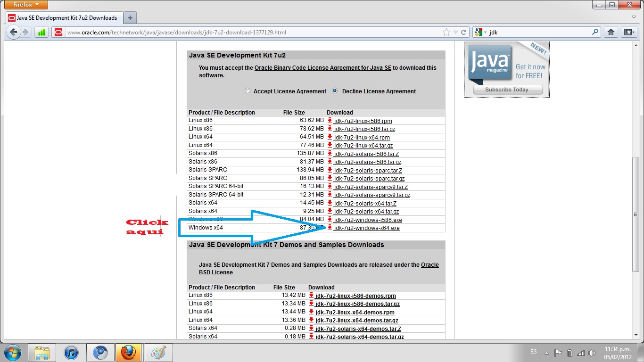The width and height of the screenshot is (644, 362).
Task: Click red download arrow beside jdk-7u2-windows-i586.exe
Action: pos(330,219)
